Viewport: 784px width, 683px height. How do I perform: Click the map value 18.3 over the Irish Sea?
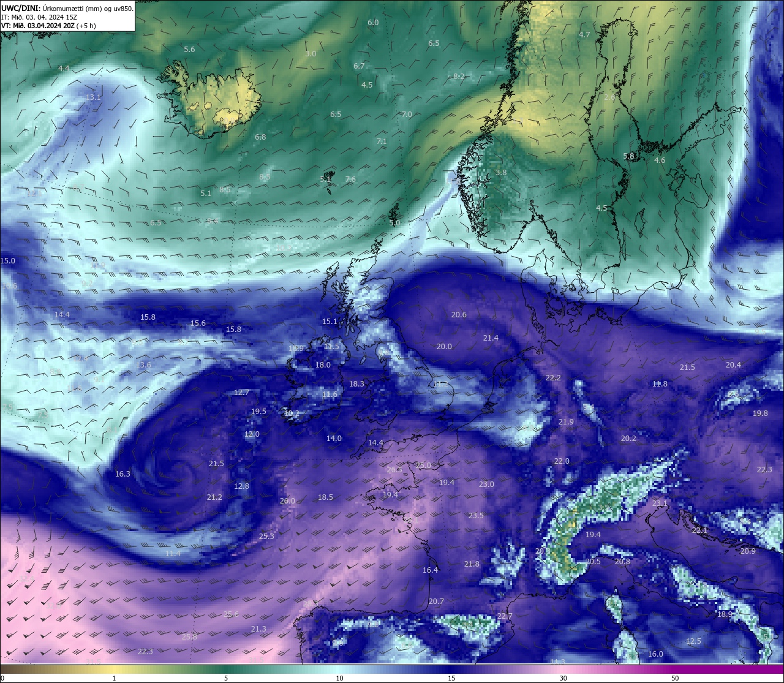[356, 383]
